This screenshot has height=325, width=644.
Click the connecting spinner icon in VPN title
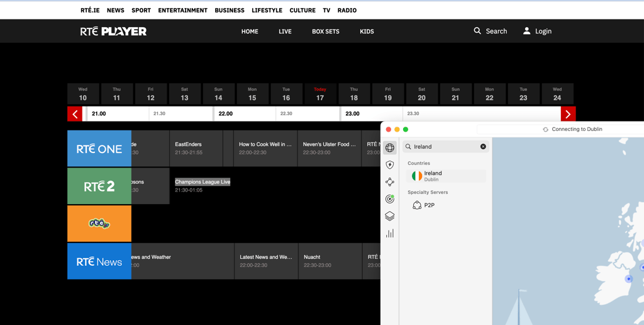coord(545,129)
